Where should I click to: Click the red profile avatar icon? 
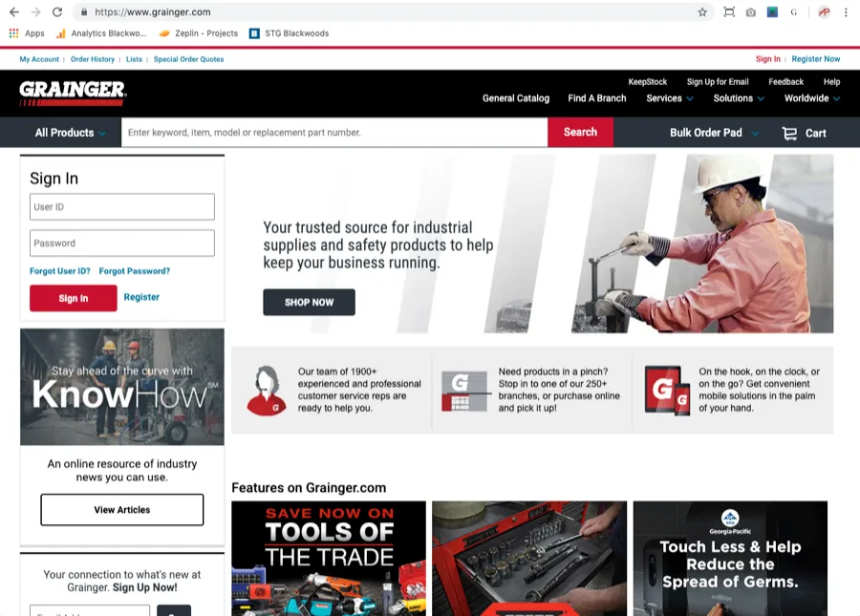824,12
